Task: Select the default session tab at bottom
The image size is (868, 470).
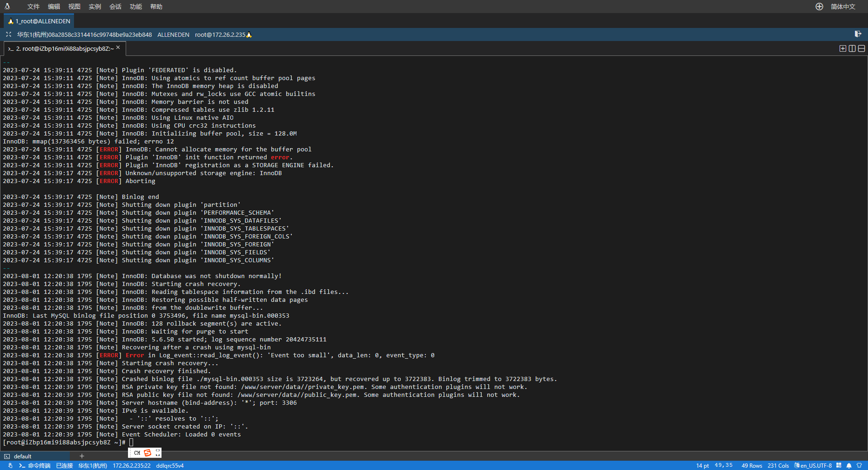Action: (x=35, y=456)
